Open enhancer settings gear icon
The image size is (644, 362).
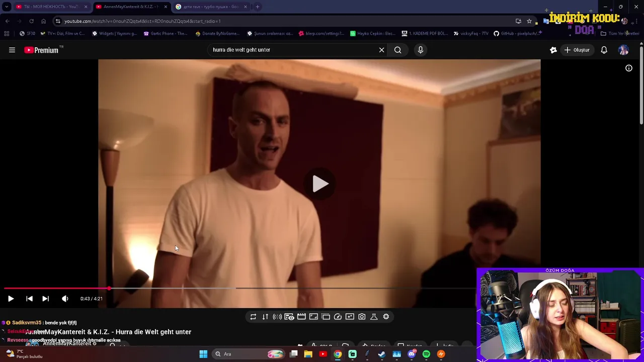point(386,317)
